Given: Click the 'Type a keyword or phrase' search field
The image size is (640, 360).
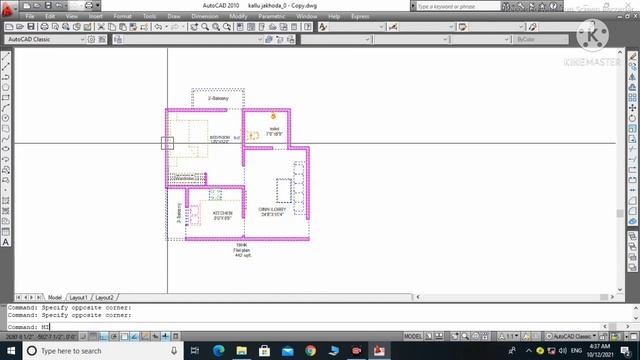Looking at the screenshot, I should [458, 6].
